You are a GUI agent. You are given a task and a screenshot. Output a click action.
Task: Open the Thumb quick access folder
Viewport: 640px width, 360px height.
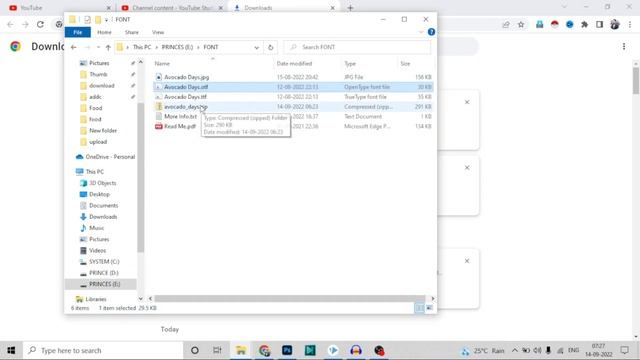tap(98, 74)
